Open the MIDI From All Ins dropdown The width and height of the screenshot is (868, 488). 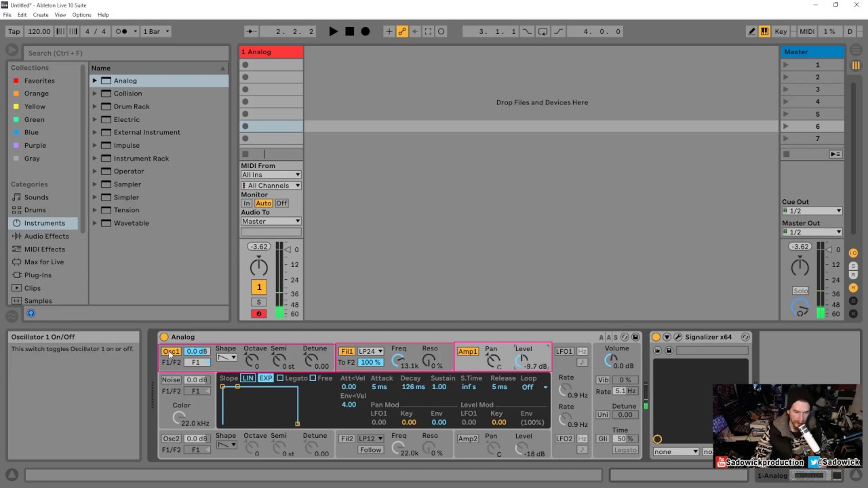271,175
